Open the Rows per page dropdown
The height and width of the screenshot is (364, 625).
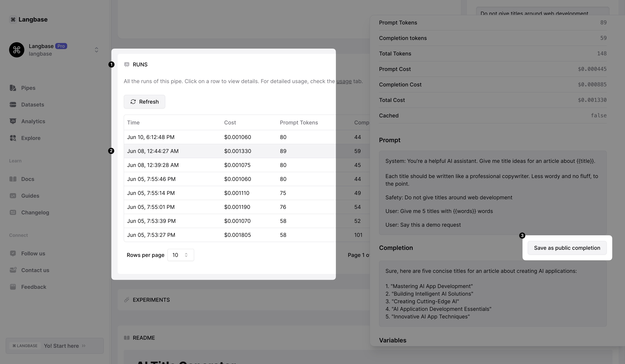coord(181,255)
